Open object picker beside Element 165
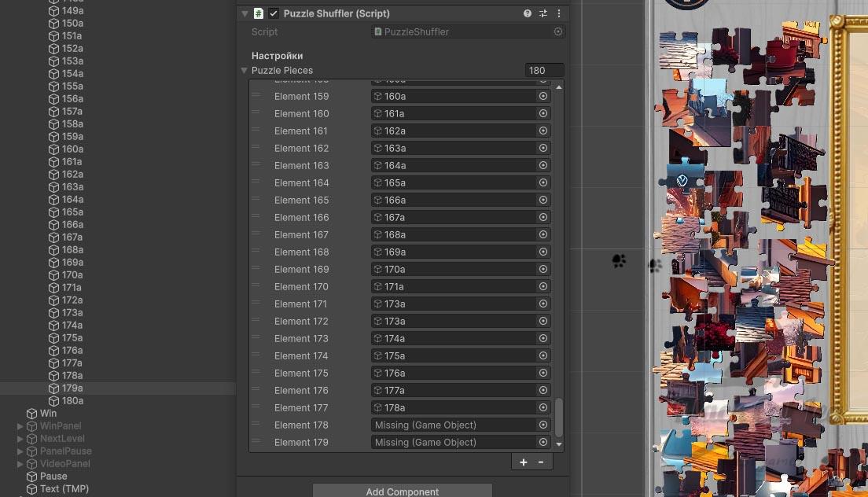This screenshot has height=497, width=868. (x=543, y=200)
